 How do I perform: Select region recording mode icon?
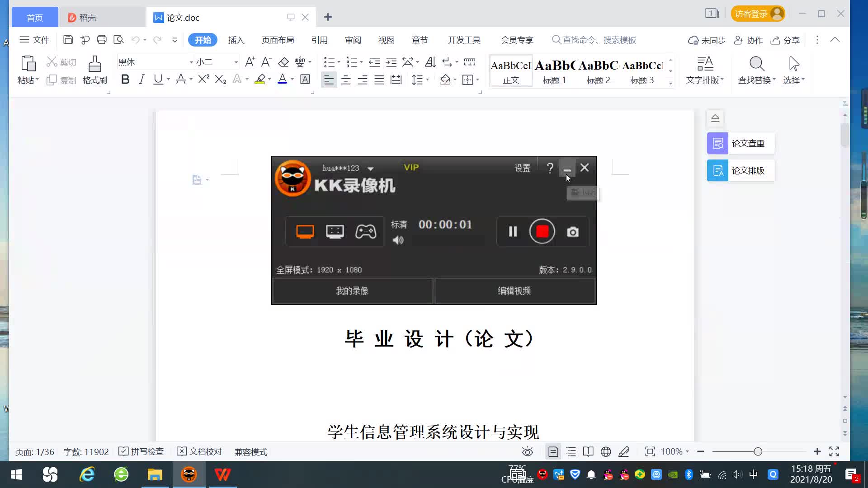click(335, 232)
